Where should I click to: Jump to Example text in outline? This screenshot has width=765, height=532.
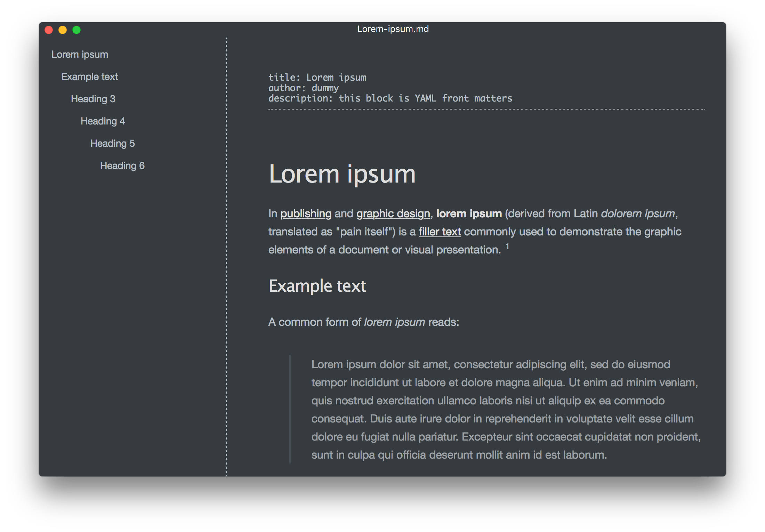[89, 76]
